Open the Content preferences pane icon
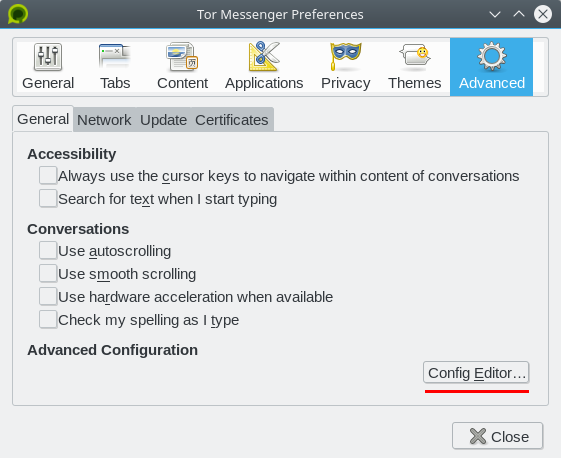This screenshot has width=561, height=458. click(x=182, y=67)
